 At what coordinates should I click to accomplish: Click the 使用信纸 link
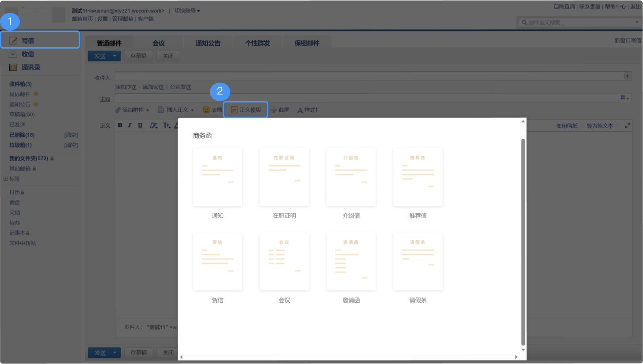(567, 125)
